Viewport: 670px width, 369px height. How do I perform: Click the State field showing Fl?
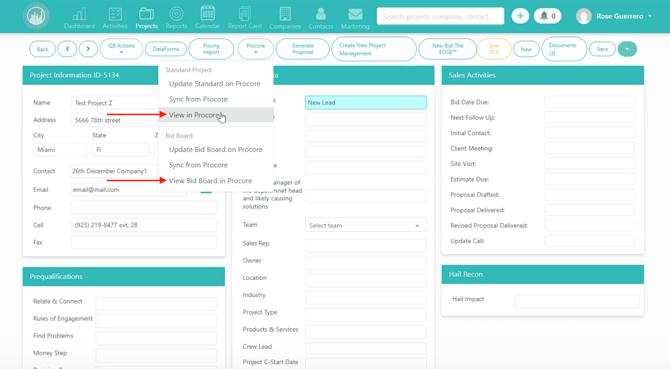coord(120,149)
